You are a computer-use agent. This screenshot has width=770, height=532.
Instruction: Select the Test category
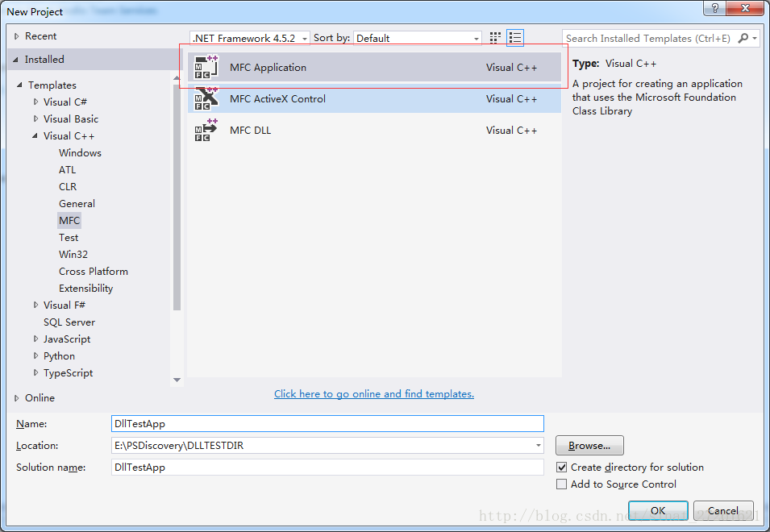(x=69, y=238)
